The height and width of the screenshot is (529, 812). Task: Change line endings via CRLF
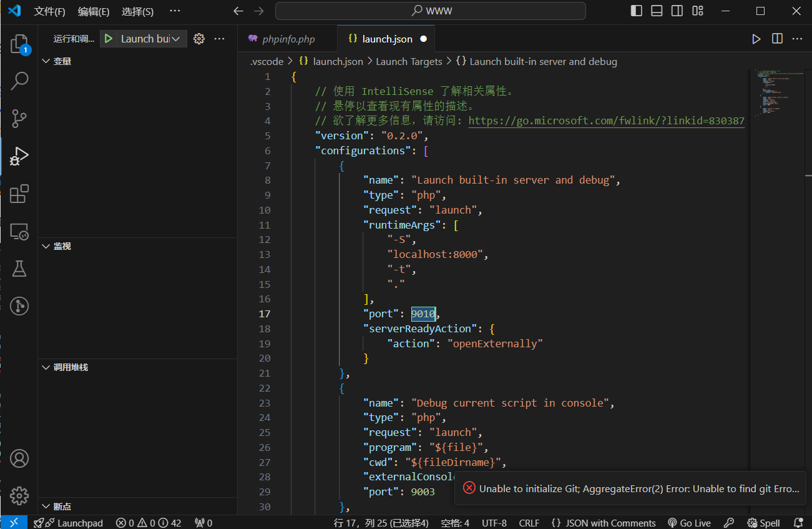click(529, 523)
